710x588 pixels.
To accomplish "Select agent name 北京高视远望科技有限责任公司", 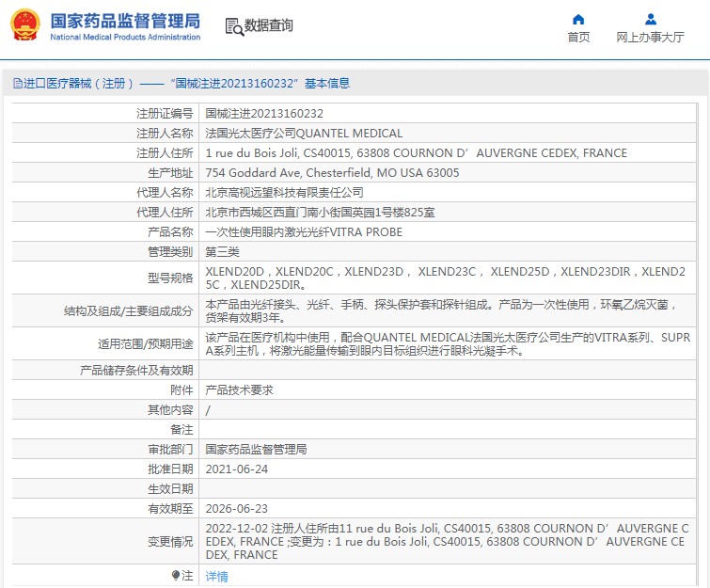I will point(284,193).
